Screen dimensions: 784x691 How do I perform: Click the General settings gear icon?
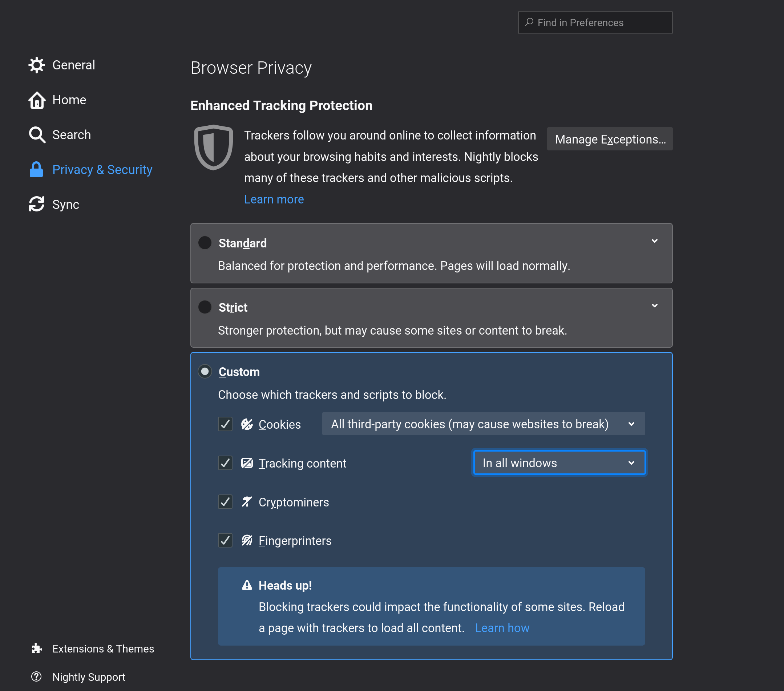35,65
